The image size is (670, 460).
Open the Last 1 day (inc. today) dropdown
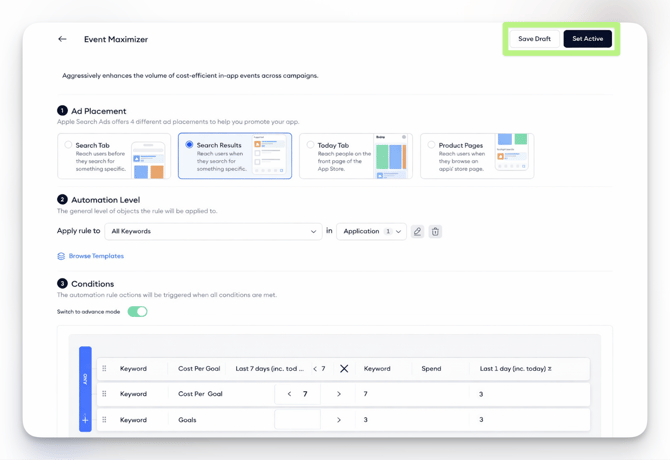(x=516, y=369)
